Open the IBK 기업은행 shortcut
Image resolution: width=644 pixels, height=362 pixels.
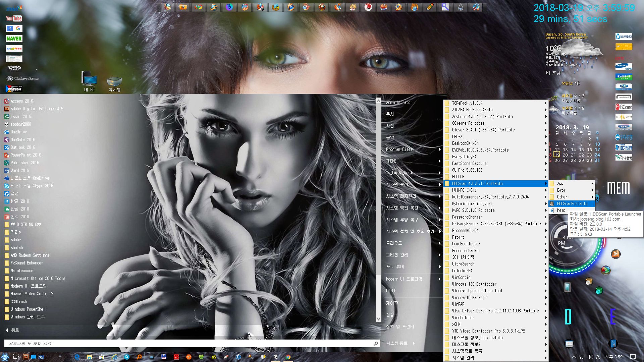pyautogui.click(x=624, y=147)
